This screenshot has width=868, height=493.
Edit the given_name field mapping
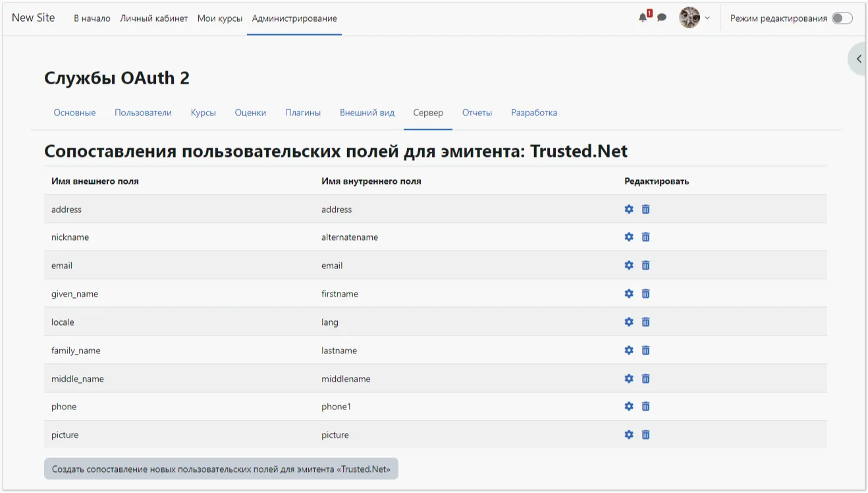(x=628, y=293)
